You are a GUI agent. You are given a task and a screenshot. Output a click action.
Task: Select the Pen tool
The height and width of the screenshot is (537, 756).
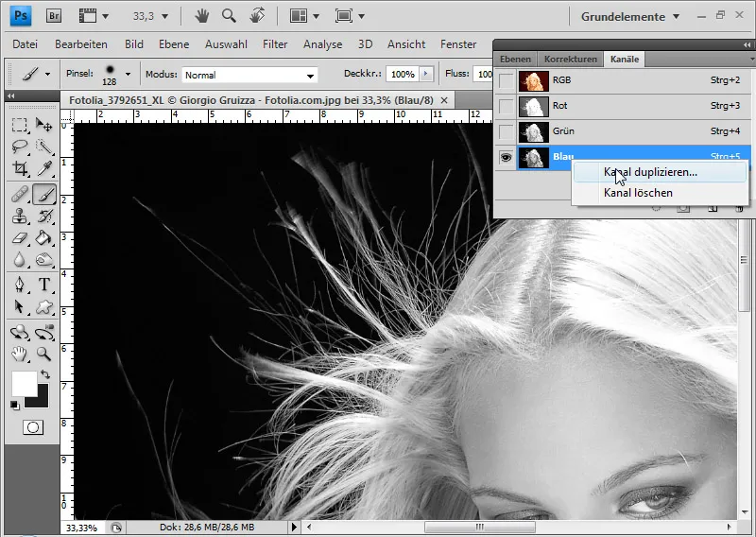(x=20, y=285)
